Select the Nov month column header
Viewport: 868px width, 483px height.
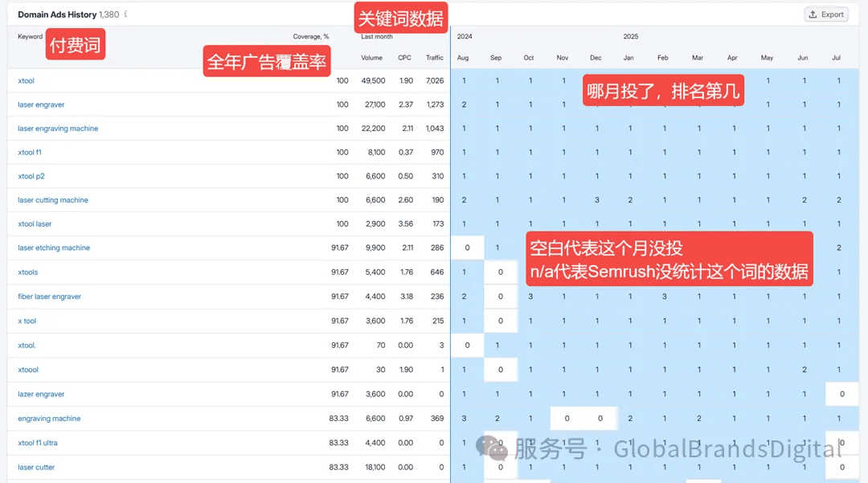pos(563,58)
